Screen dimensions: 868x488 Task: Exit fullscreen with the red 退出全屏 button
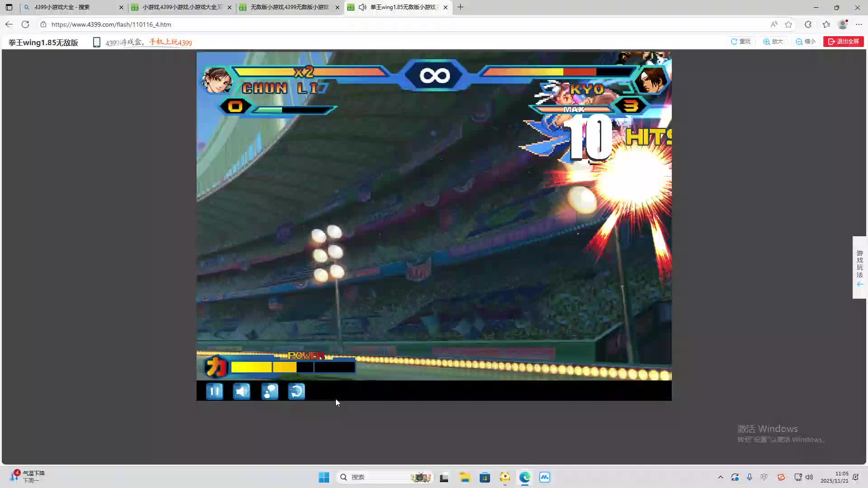(x=844, y=42)
